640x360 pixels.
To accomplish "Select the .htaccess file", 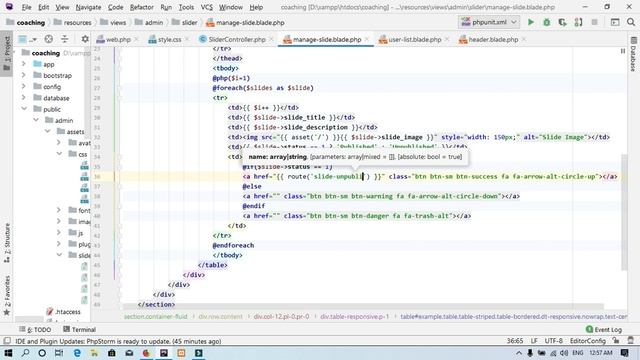I will coord(63,312).
